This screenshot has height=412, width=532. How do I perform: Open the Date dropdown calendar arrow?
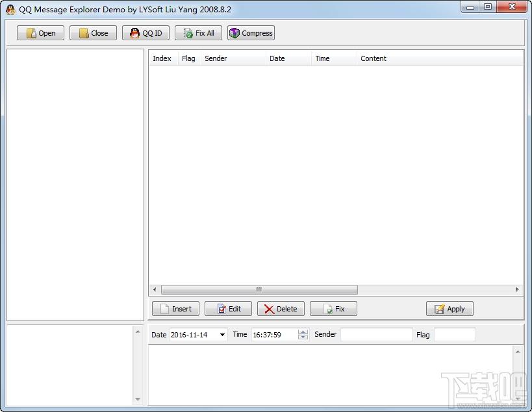point(222,335)
